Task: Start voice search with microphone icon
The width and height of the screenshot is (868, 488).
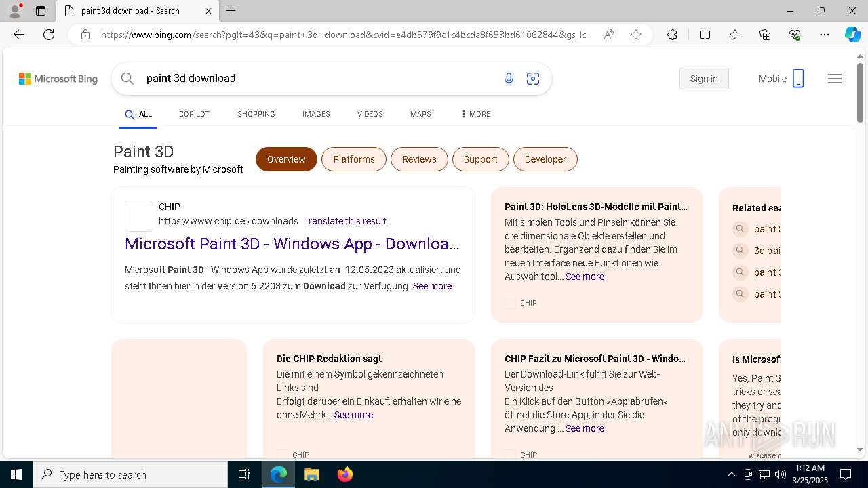Action: [509, 79]
